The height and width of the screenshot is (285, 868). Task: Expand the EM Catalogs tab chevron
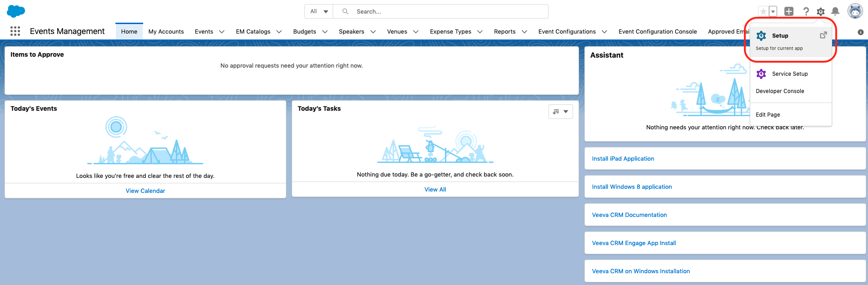[279, 32]
